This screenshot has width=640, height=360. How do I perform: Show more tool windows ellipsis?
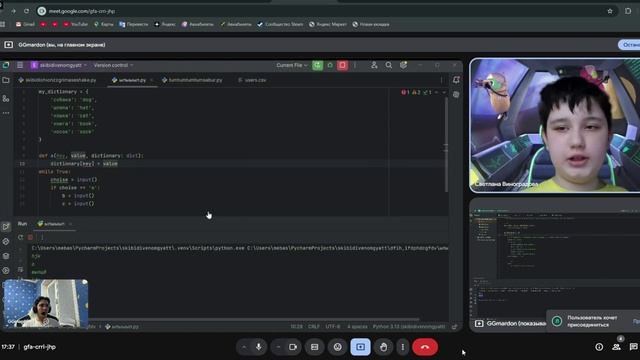click(6, 113)
